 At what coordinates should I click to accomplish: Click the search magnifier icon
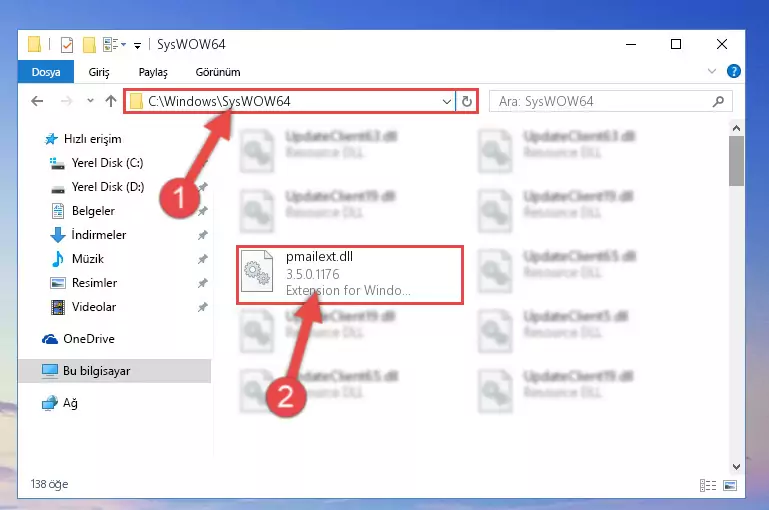pos(718,102)
